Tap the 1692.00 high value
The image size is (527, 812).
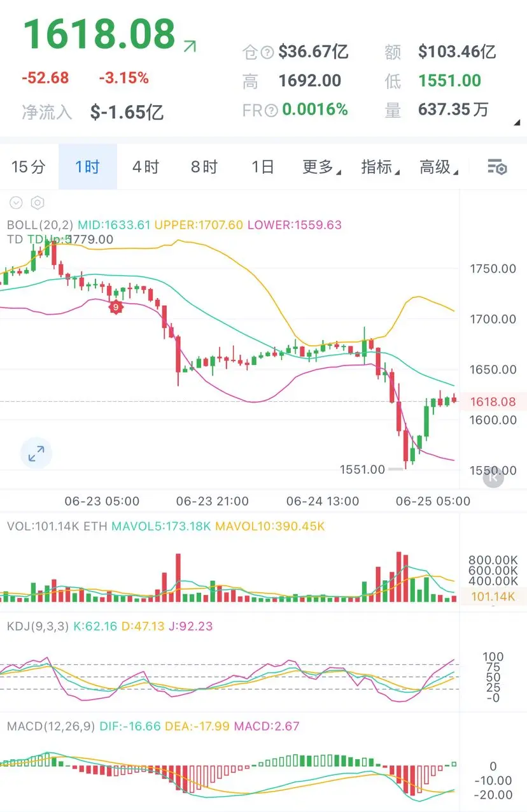tap(310, 81)
